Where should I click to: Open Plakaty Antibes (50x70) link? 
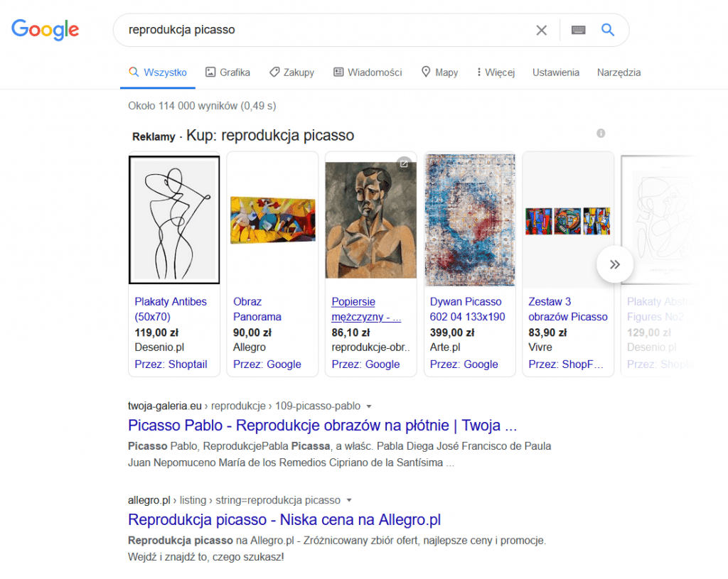pos(171,309)
